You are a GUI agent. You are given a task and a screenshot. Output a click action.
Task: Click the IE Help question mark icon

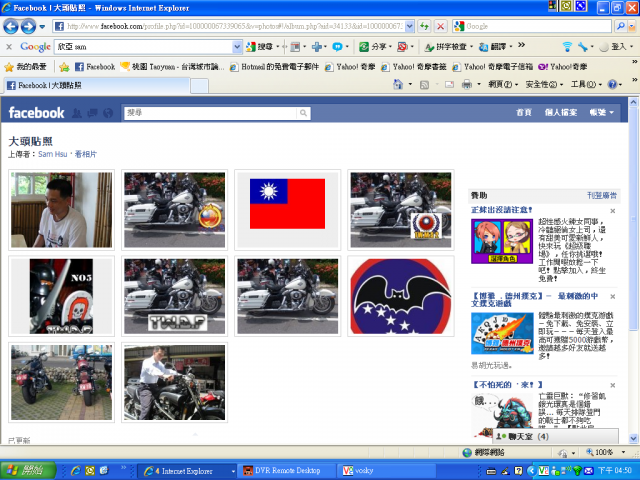(x=612, y=84)
